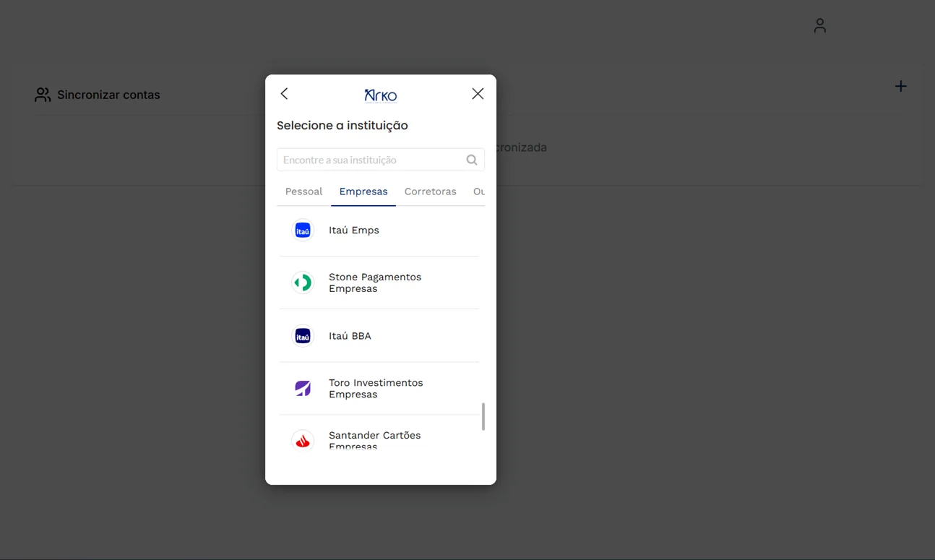
Task: Choose Santander Cartões Empresas
Action: coord(379,433)
